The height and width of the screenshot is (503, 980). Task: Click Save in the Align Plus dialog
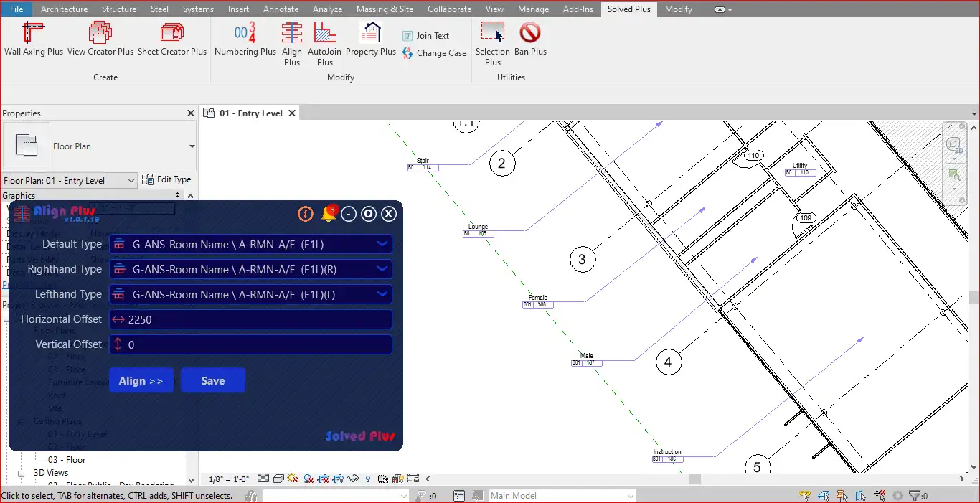(x=213, y=381)
